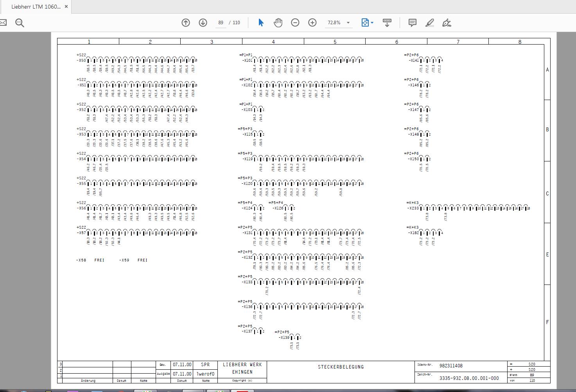
Task: Send file by email envelope icon
Action: tap(3, 23)
